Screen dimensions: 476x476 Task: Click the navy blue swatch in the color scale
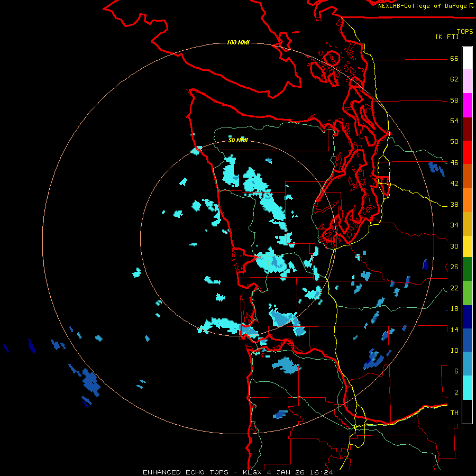467,317
